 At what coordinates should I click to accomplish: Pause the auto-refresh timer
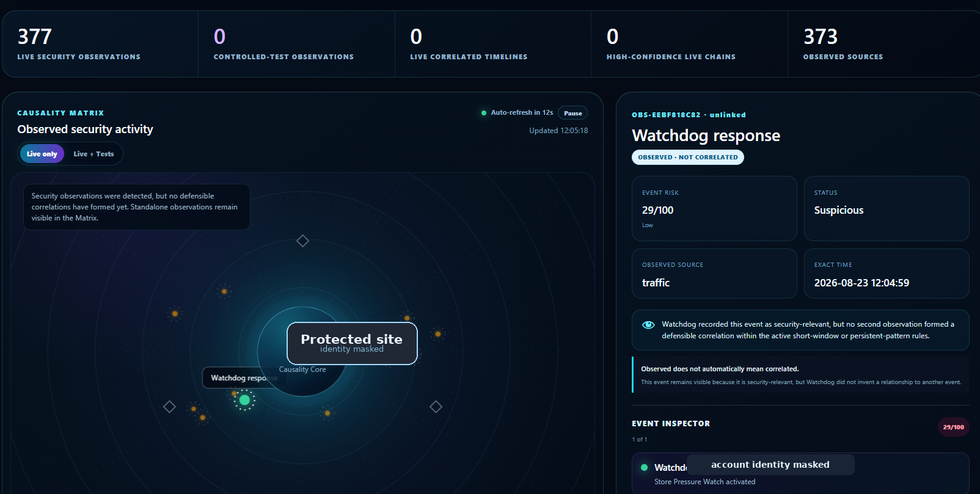(x=572, y=113)
